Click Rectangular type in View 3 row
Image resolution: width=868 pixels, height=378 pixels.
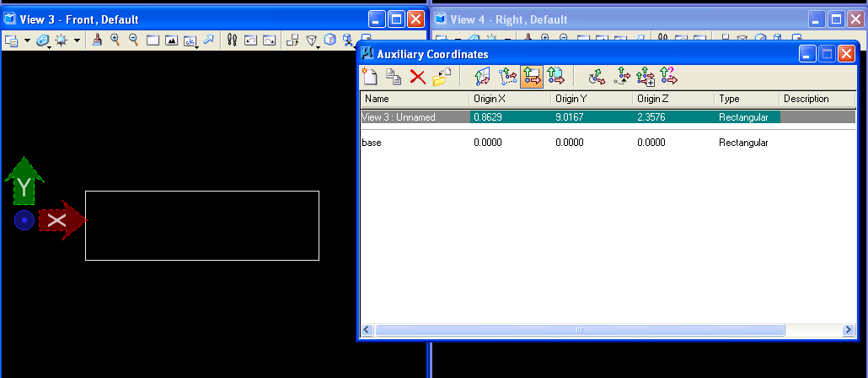pos(743,117)
